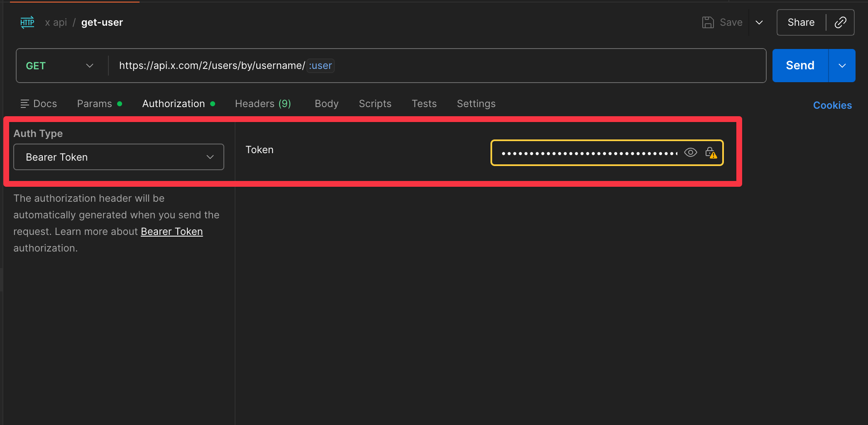Expand the Send button options chevron

point(842,65)
